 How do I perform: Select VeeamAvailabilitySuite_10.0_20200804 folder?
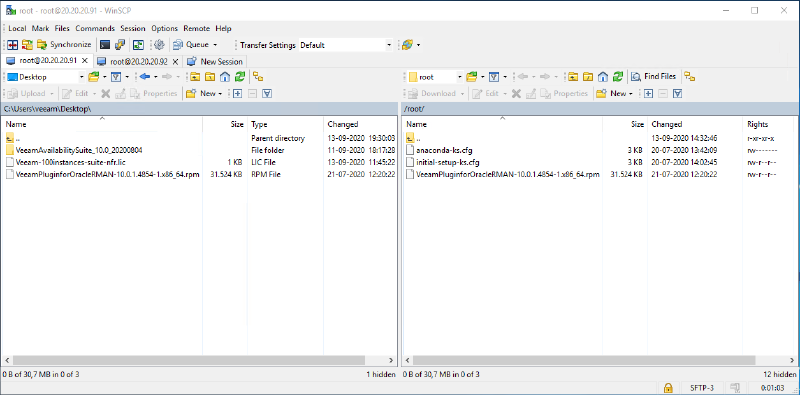click(x=79, y=150)
